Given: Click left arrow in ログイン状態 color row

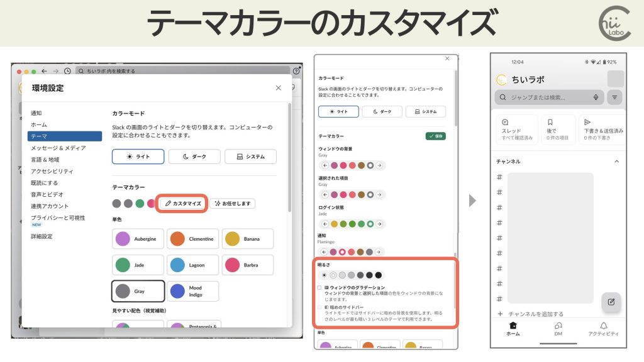Looking at the screenshot, I should click(325, 224).
